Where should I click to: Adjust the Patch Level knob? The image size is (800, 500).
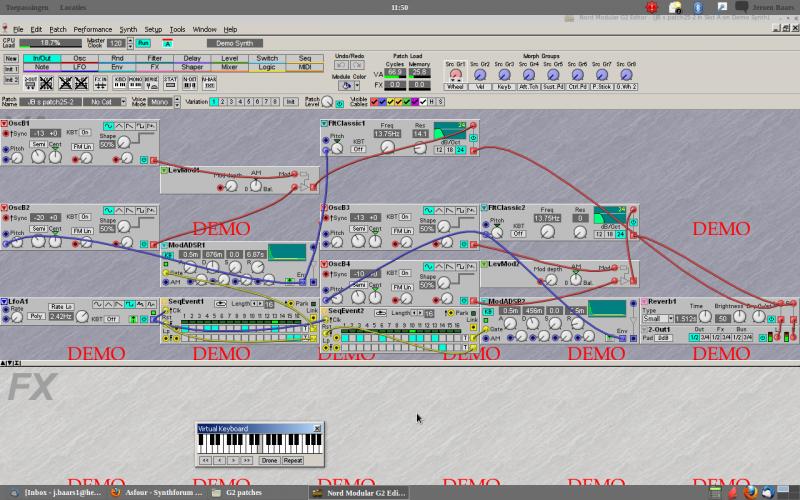click(x=327, y=102)
